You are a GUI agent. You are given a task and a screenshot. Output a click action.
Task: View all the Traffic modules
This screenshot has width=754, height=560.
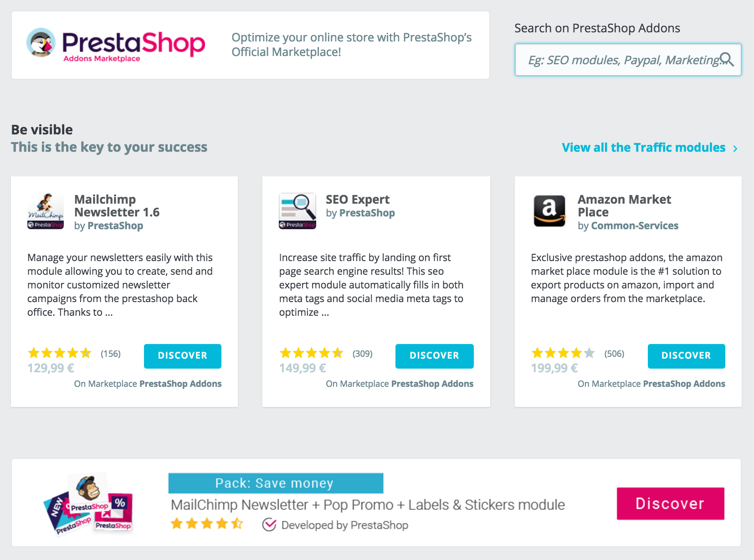[643, 148]
